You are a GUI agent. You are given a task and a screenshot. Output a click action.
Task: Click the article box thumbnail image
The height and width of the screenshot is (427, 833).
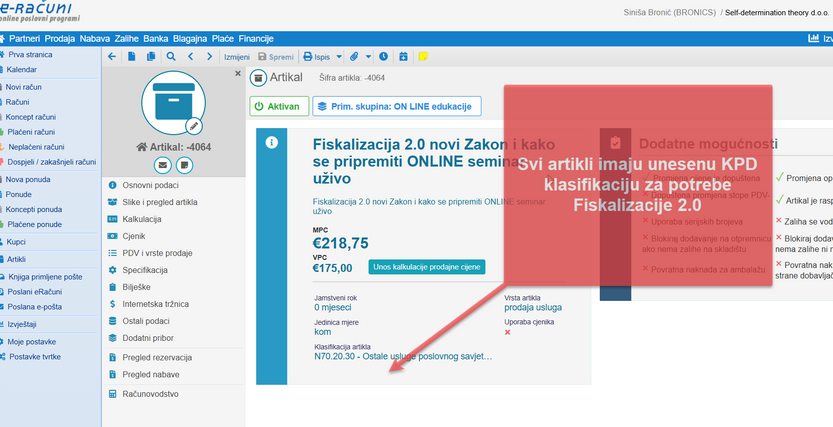pyautogui.click(x=173, y=103)
